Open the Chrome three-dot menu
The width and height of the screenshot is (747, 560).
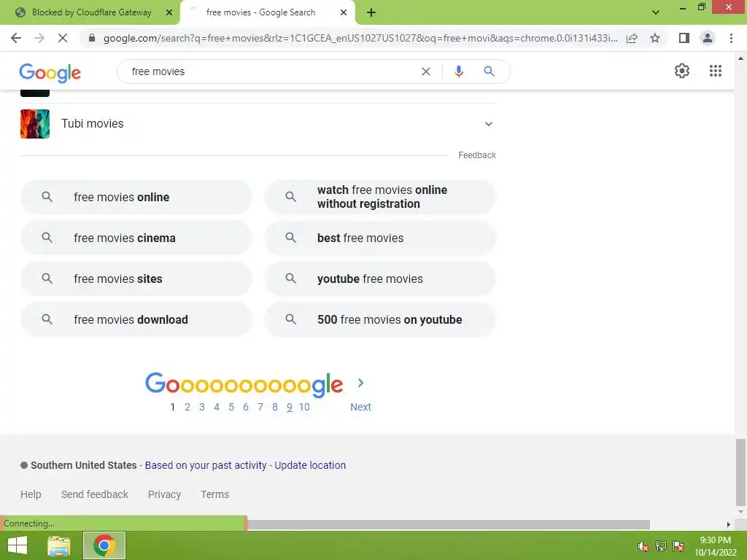tap(731, 38)
